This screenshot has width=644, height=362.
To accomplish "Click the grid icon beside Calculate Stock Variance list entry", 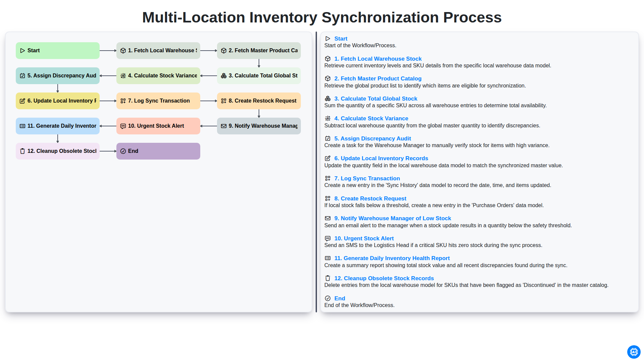I will click(x=328, y=118).
